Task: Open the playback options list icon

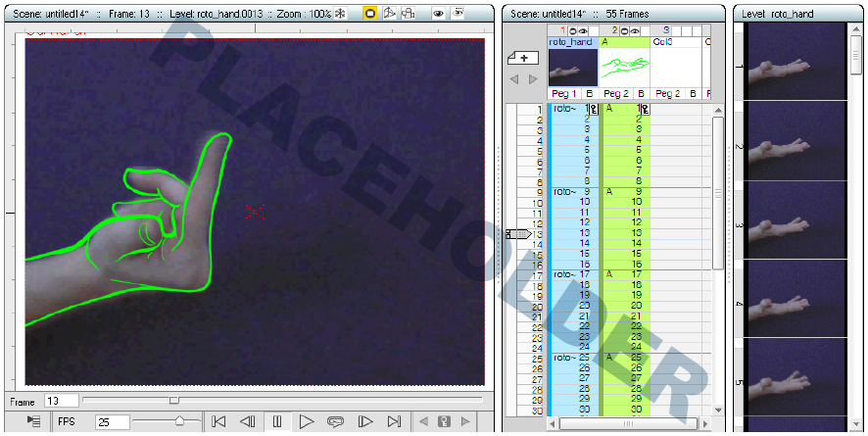Action: [x=33, y=421]
